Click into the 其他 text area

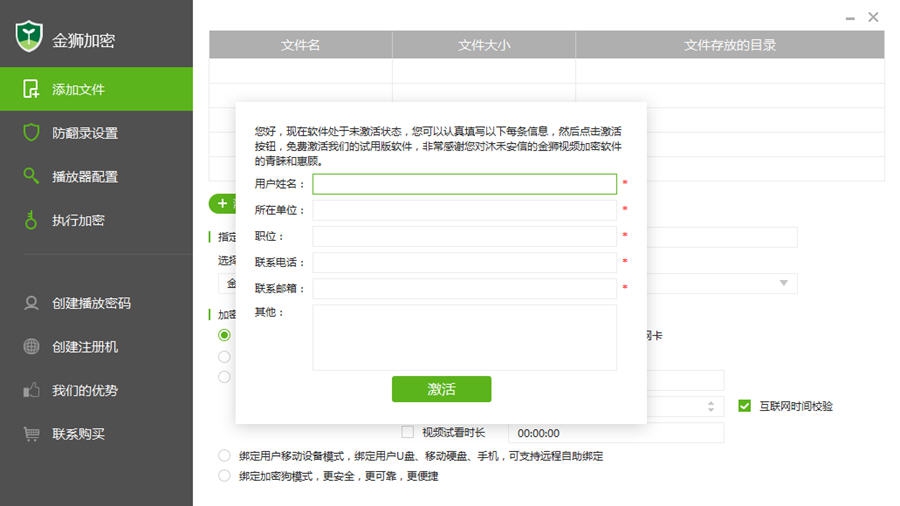pos(464,337)
